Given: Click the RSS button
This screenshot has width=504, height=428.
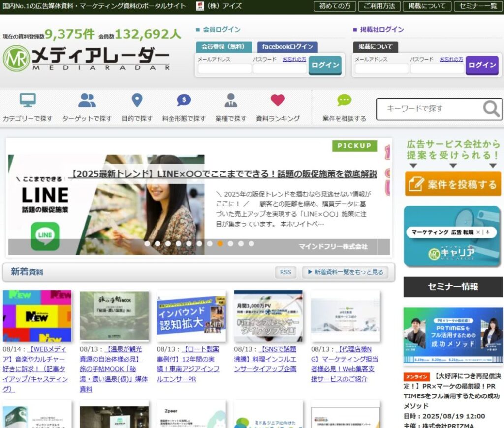Looking at the screenshot, I should 285,272.
